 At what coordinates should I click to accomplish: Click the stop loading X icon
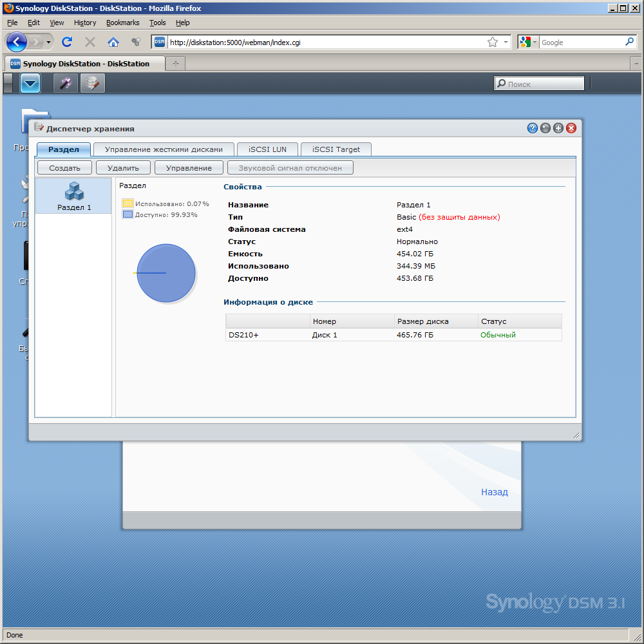click(90, 42)
